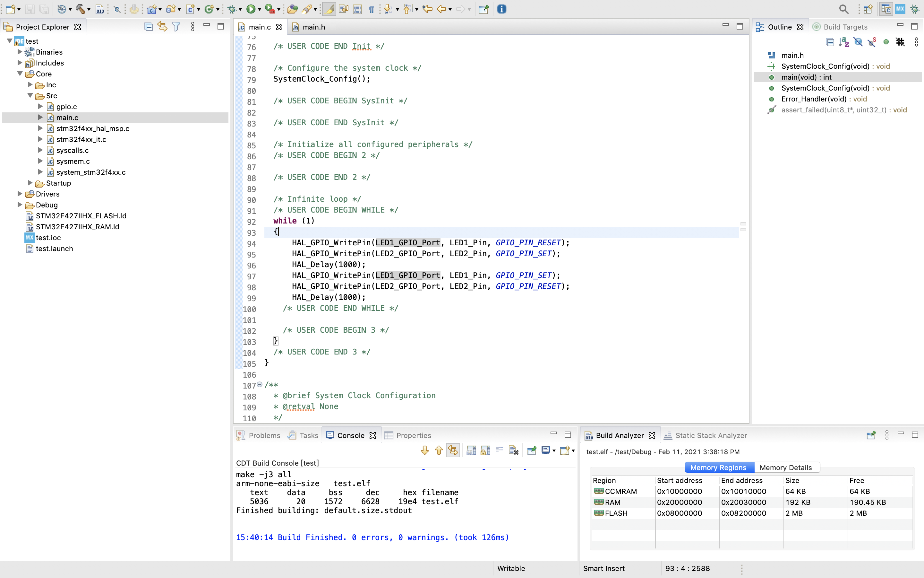
Task: Open the Build Targets tab
Action: 840,27
